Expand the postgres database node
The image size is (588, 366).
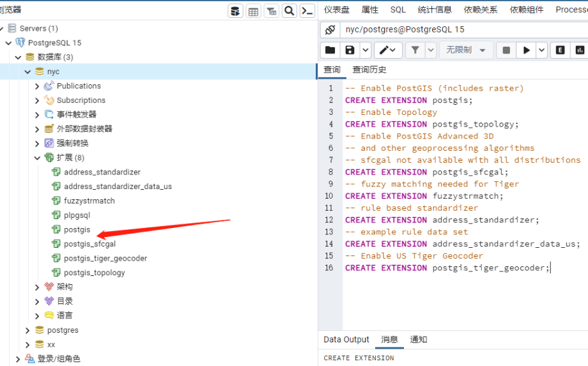27,330
